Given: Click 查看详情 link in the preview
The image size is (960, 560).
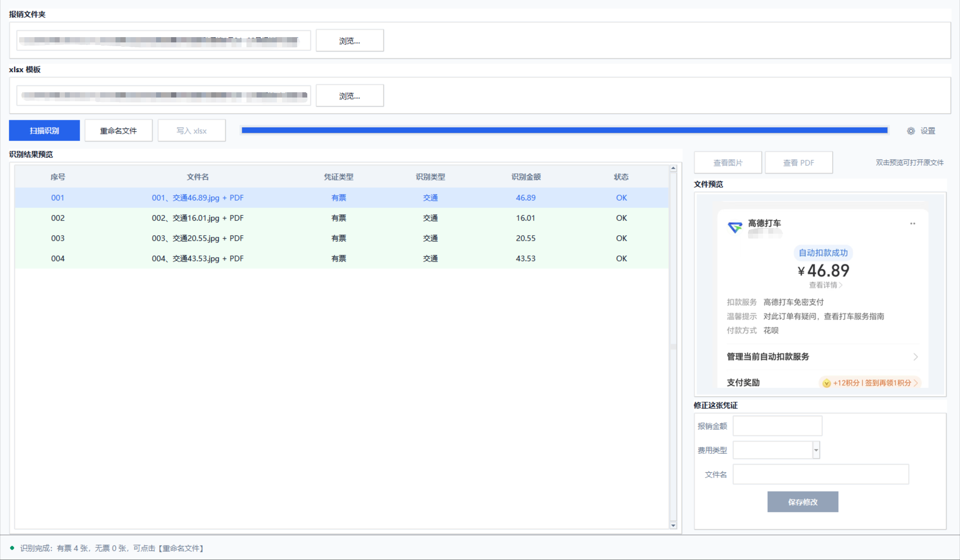Looking at the screenshot, I should tap(826, 285).
